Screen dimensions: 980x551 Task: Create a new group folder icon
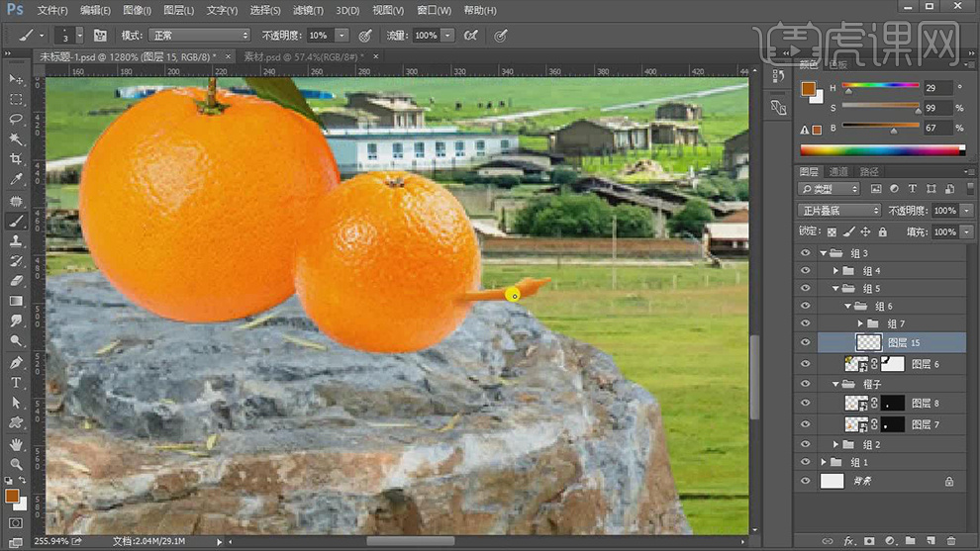pos(910,540)
